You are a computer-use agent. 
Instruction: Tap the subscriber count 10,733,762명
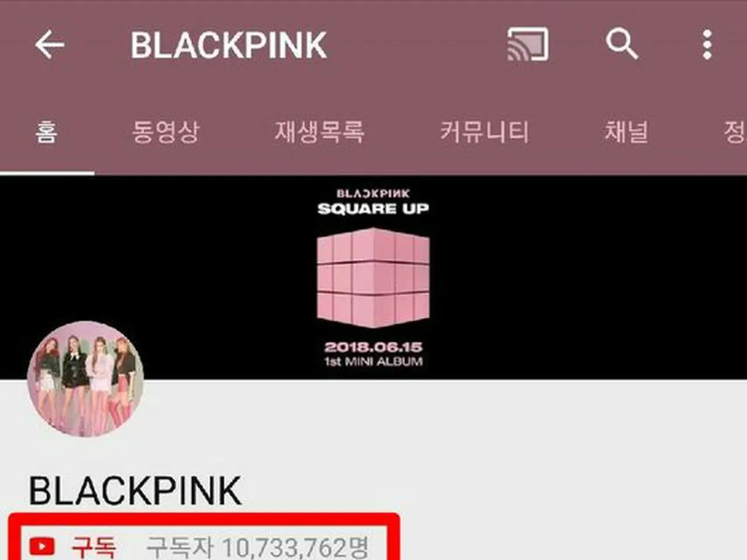(258, 547)
